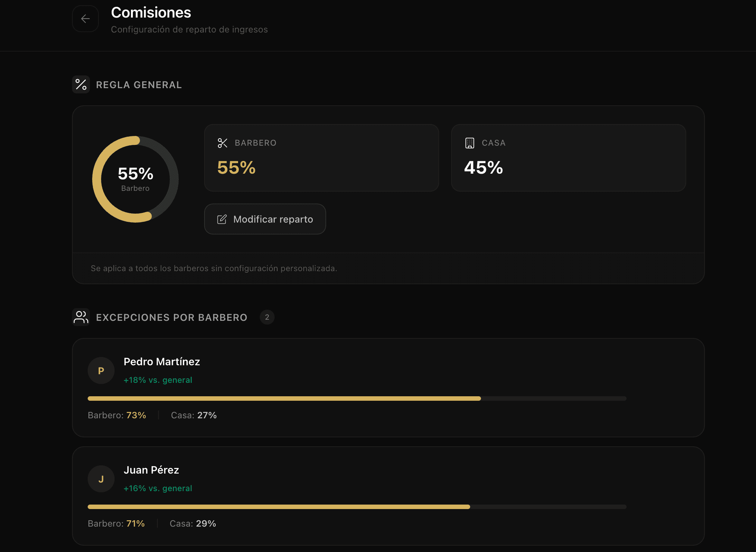Click the scissors icon in Barbero card
756x552 pixels.
click(x=222, y=143)
